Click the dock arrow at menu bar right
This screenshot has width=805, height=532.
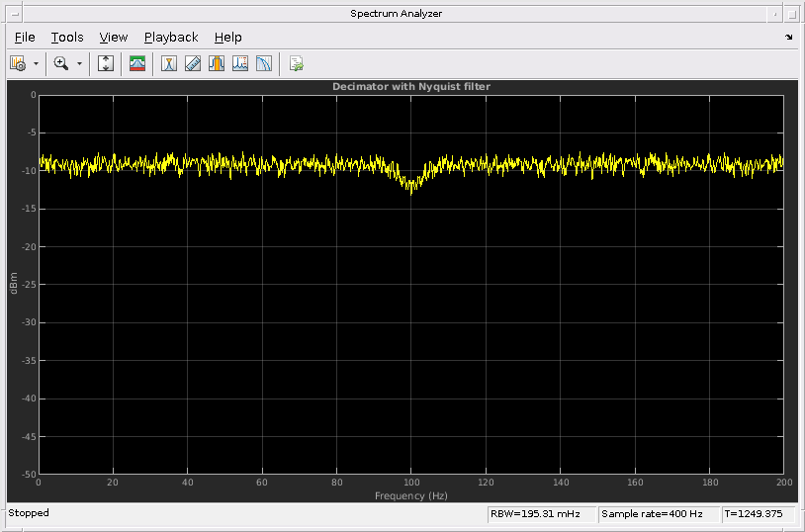(788, 37)
